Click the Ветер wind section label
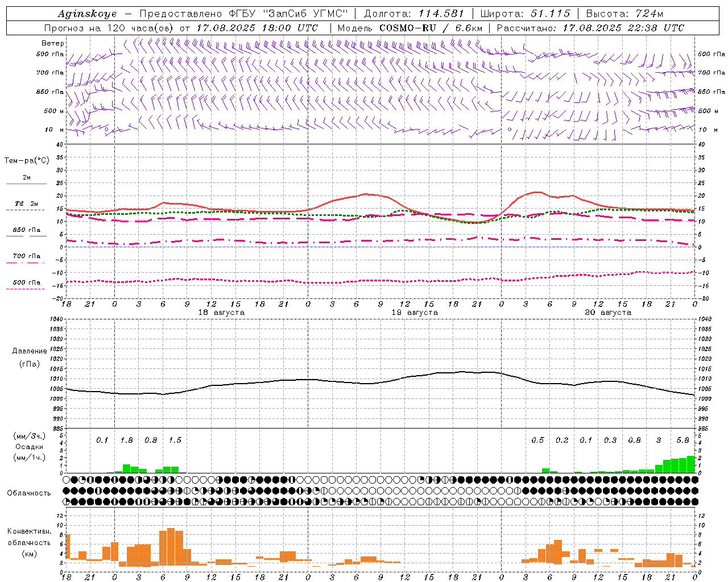Viewport: 728px width, 582px height. (53, 43)
